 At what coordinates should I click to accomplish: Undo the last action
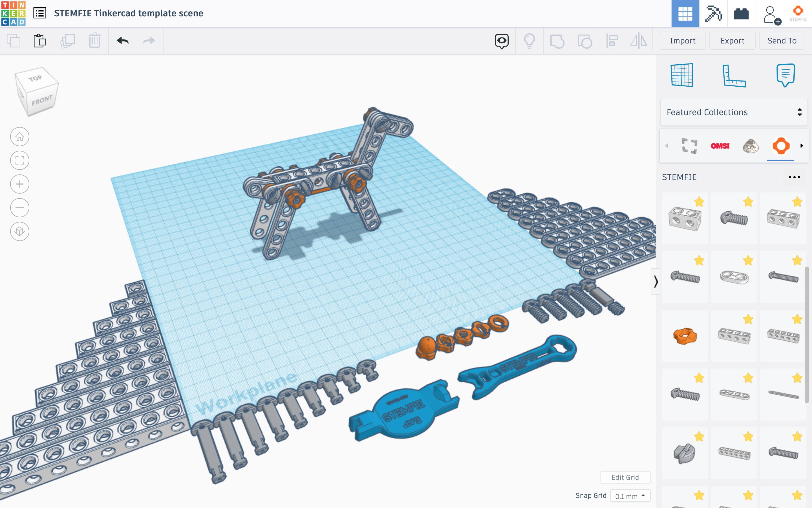[123, 41]
